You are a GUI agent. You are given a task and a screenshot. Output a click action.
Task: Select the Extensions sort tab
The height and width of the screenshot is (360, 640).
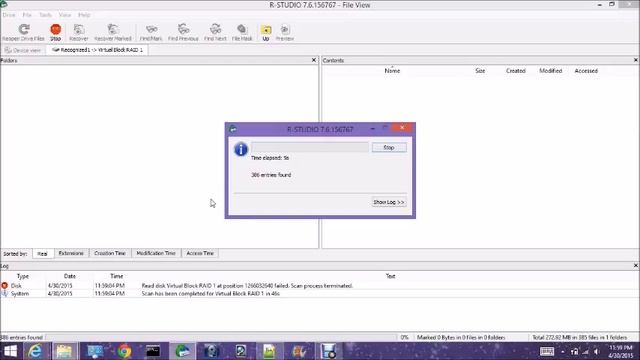click(x=71, y=253)
